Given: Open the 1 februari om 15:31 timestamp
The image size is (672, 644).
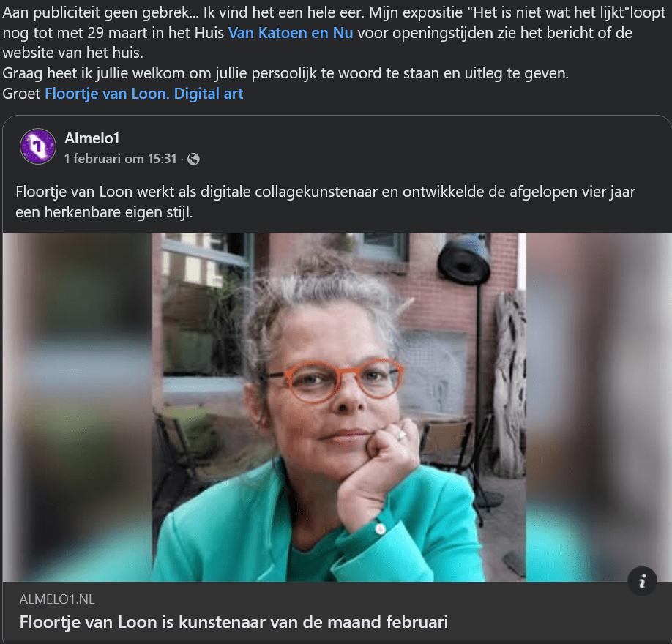Looking at the screenshot, I should [x=121, y=159].
